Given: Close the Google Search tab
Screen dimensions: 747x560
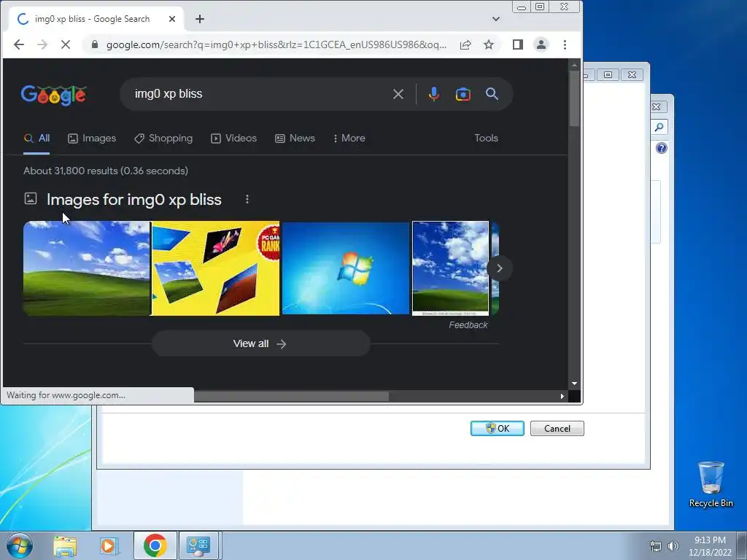Looking at the screenshot, I should tap(172, 19).
